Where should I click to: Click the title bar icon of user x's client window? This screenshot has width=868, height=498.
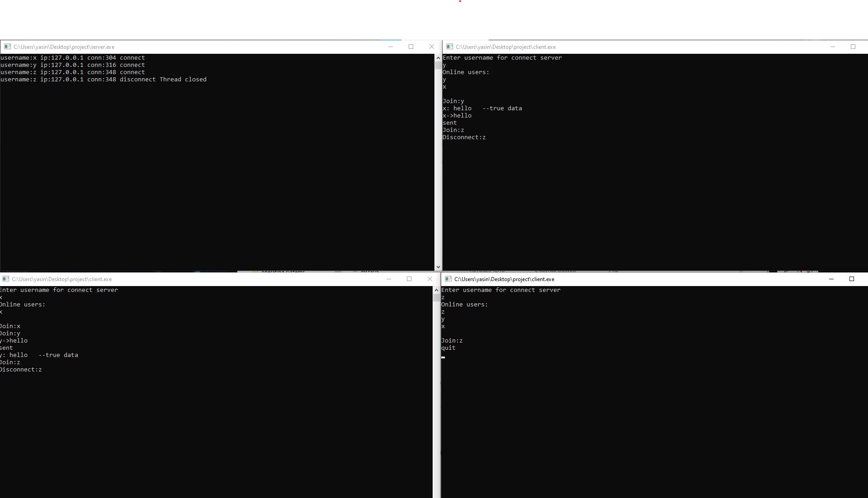click(5, 279)
